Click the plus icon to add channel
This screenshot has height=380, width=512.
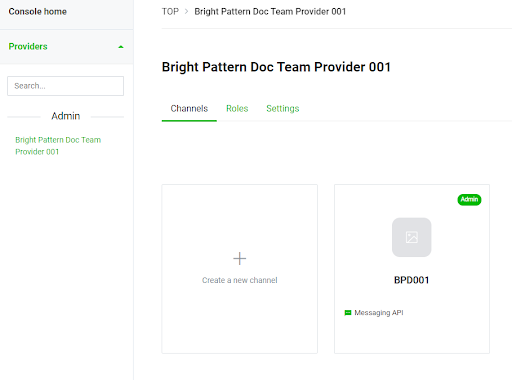[x=240, y=259]
